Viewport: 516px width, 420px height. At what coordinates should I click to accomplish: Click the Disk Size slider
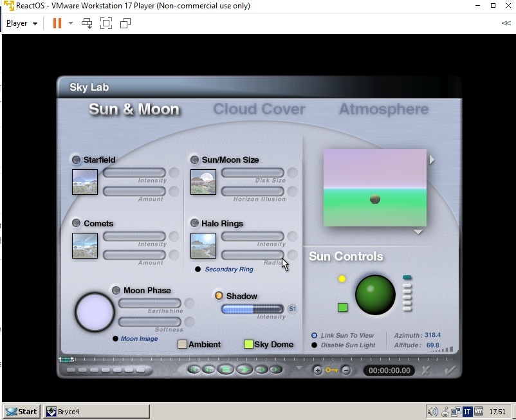pyautogui.click(x=252, y=172)
